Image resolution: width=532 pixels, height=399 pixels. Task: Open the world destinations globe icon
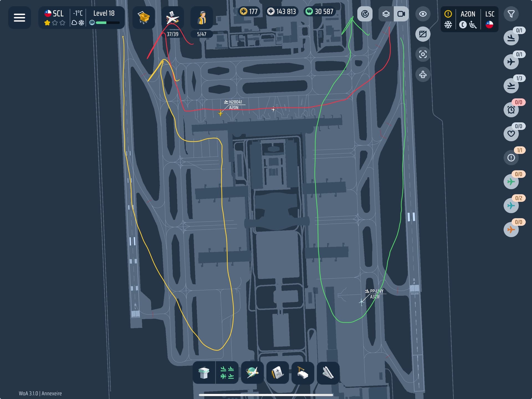(252, 373)
